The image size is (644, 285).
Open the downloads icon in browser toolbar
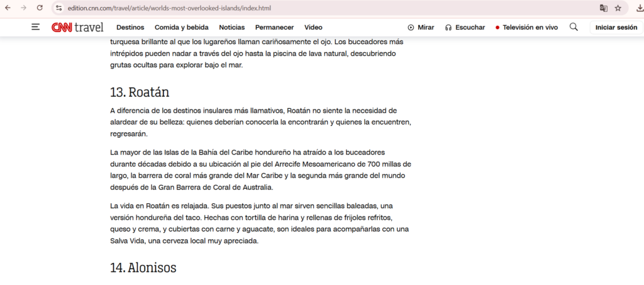click(x=639, y=8)
